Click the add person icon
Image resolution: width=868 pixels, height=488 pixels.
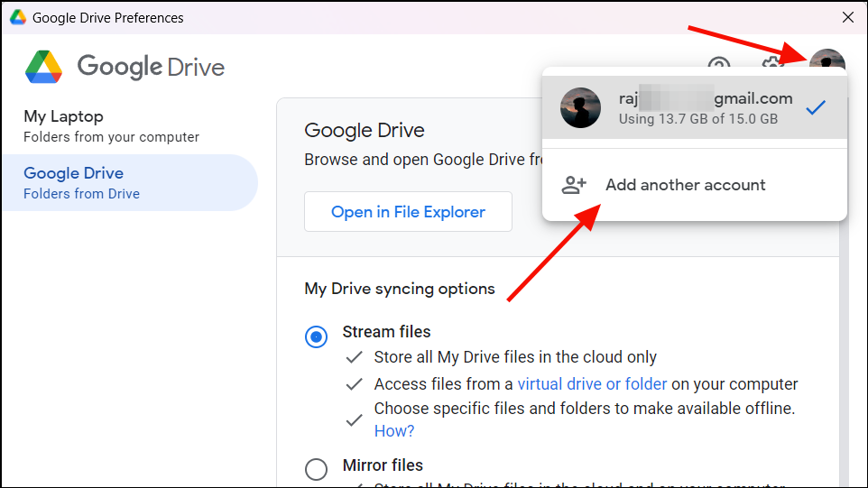click(574, 185)
